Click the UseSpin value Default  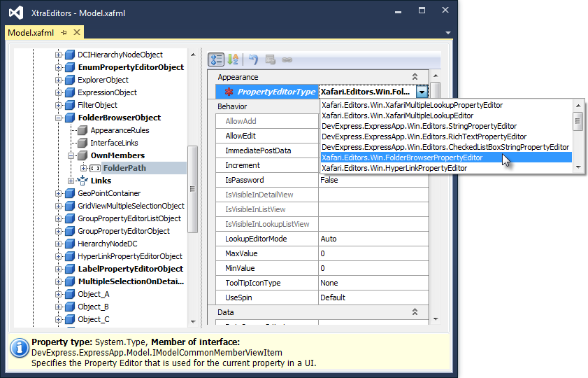coord(373,297)
